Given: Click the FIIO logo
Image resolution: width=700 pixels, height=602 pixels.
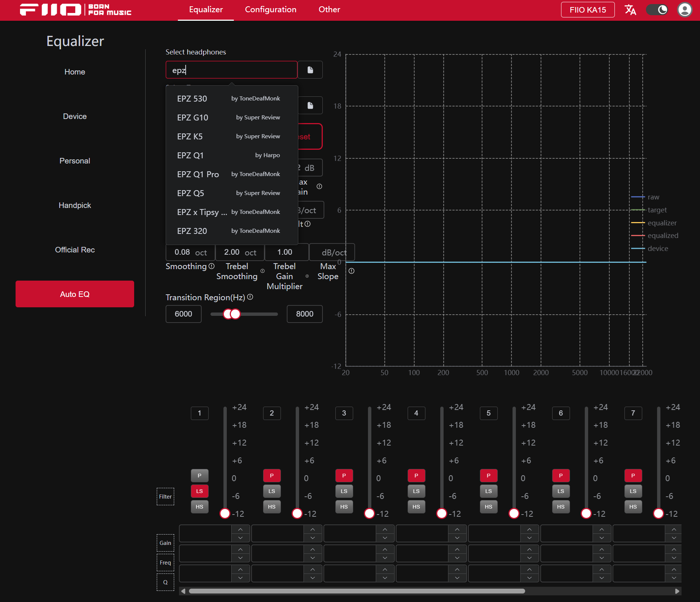Looking at the screenshot, I should [76, 10].
